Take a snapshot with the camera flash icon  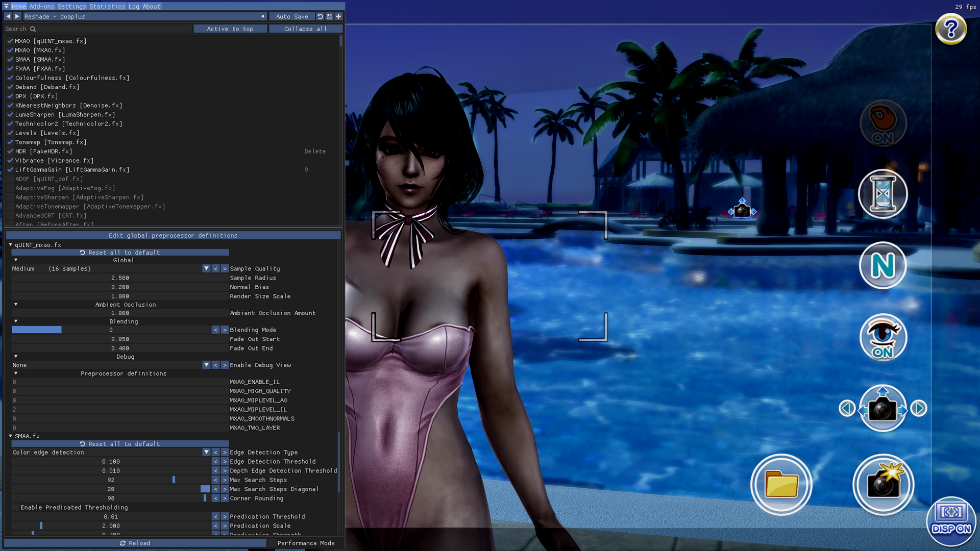[884, 484]
